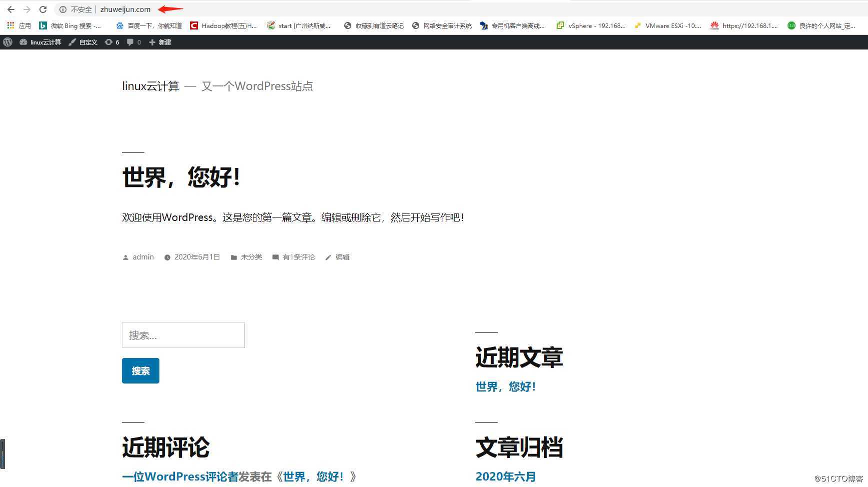This screenshot has height=487, width=868.
Task: Click the tagline 又一个WordPress站点
Action: pos(257,86)
